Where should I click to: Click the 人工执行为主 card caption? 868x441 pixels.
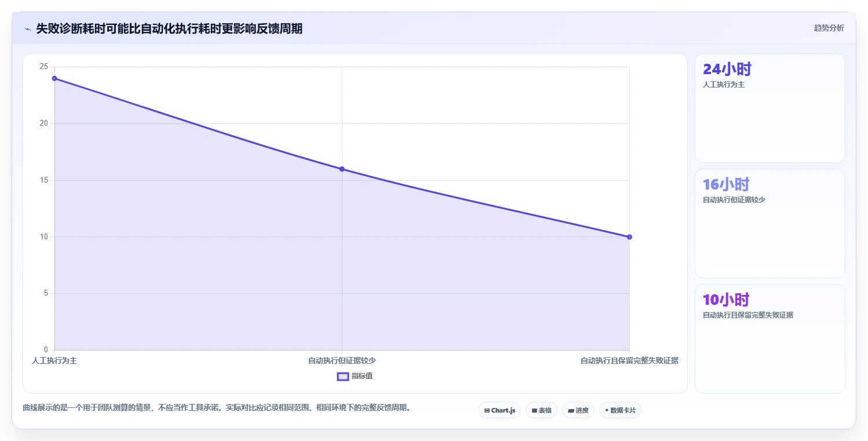click(x=724, y=85)
